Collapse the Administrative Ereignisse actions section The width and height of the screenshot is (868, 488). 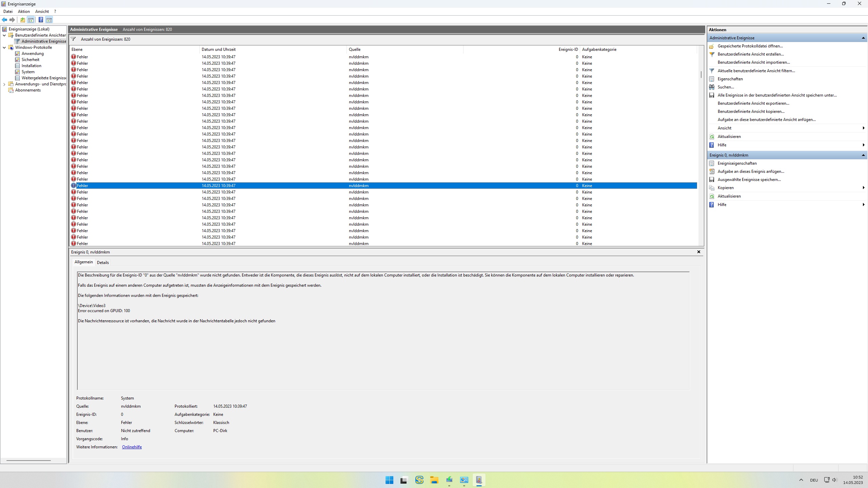[863, 38]
